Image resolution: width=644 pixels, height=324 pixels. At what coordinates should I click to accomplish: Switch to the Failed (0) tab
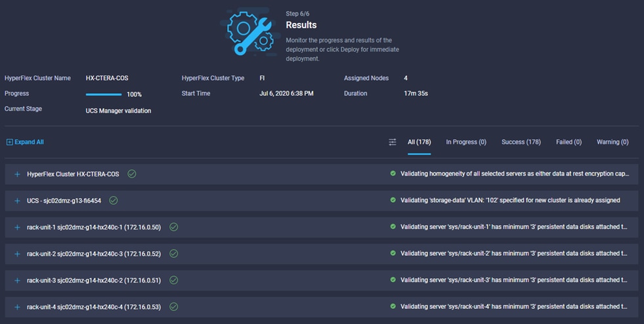point(569,142)
